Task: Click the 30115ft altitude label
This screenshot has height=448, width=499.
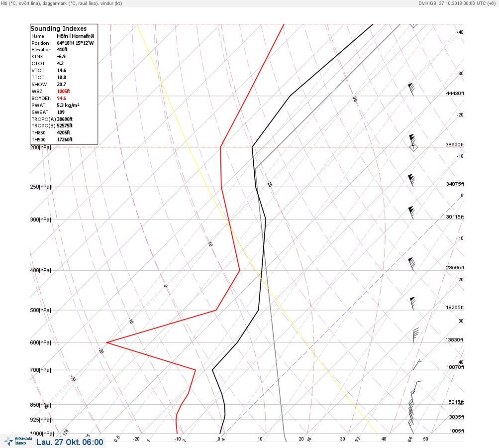Action: [x=455, y=217]
